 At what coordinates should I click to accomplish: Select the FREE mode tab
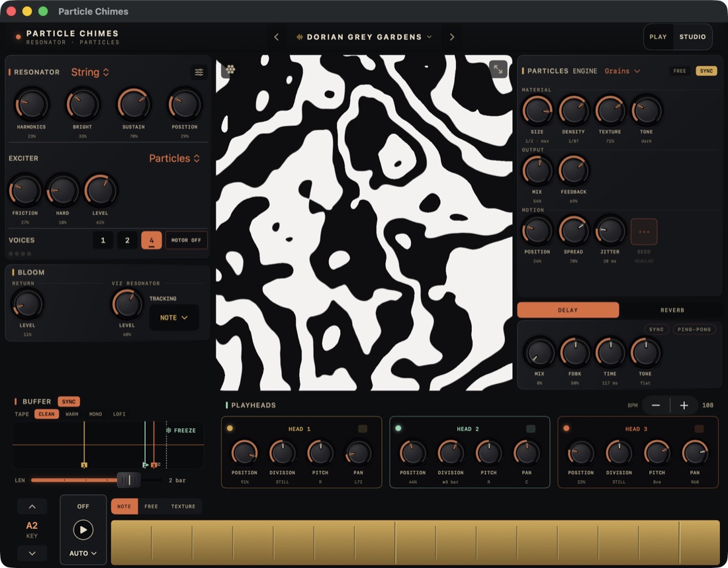151,506
